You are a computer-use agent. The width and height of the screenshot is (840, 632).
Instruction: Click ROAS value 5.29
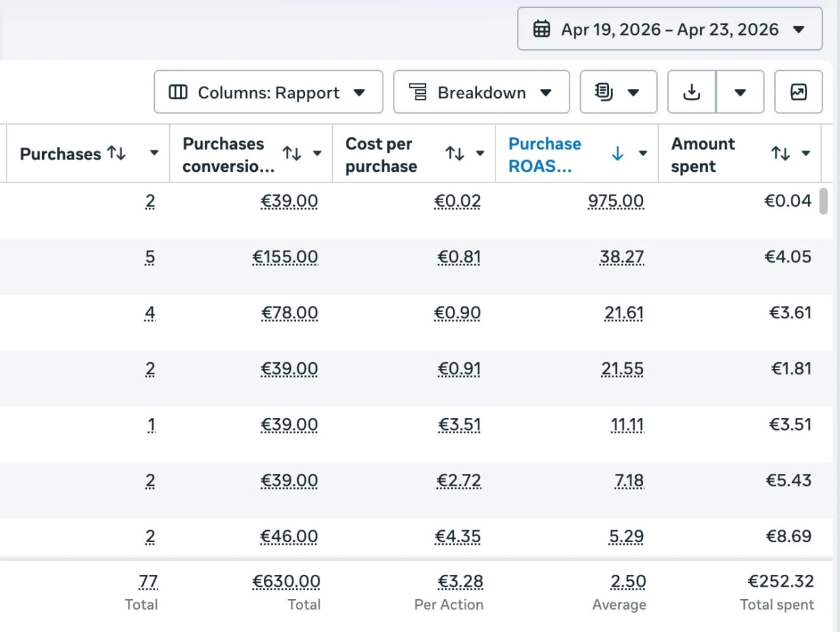pyautogui.click(x=626, y=536)
